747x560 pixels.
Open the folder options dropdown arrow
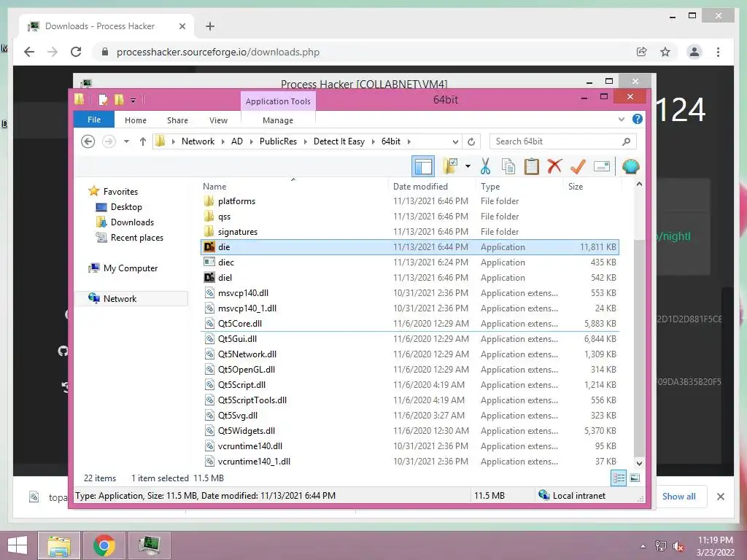point(468,166)
